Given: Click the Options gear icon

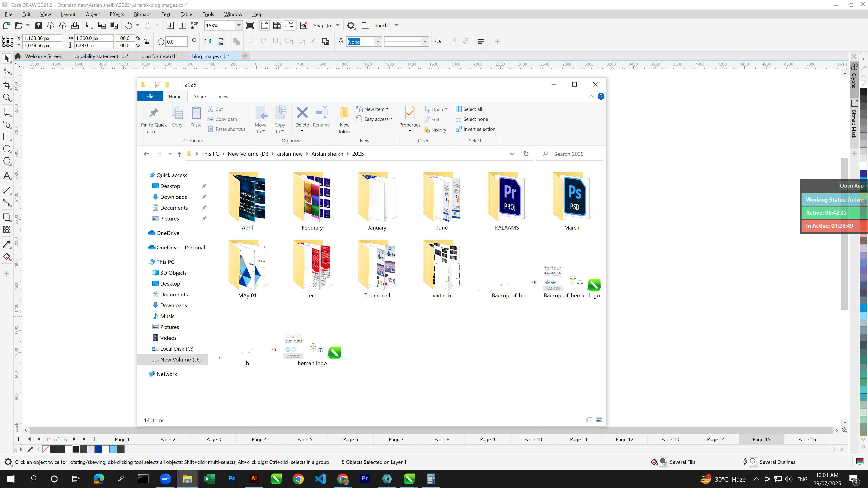Looking at the screenshot, I should (x=351, y=25).
